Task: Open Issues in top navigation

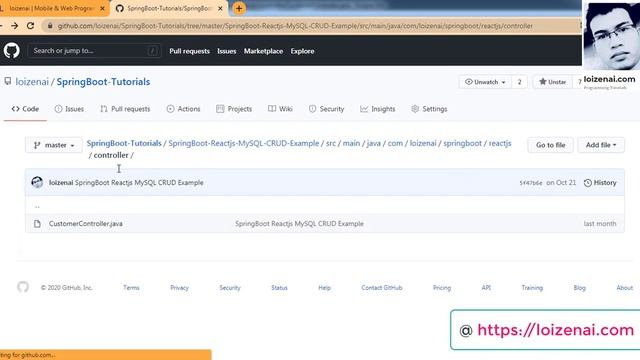Action: pos(227,51)
